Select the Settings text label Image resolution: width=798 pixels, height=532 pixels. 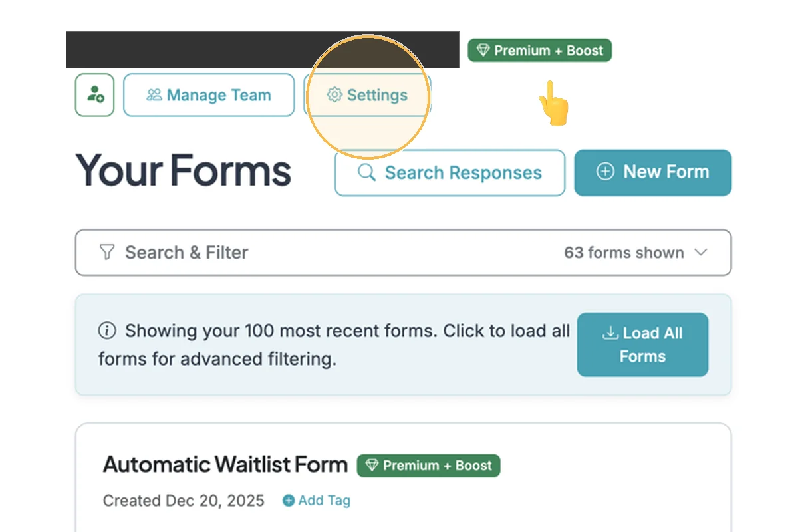(377, 95)
